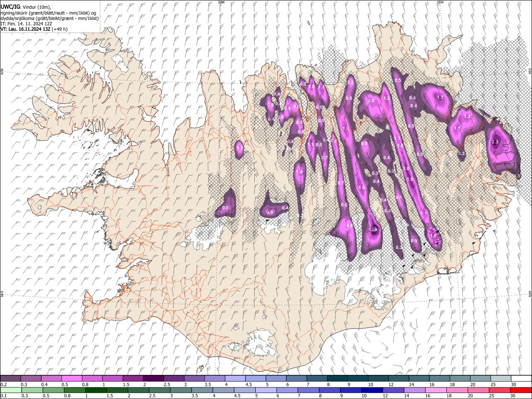
Task: Click the 15W longitude label
Action: point(440,2)
